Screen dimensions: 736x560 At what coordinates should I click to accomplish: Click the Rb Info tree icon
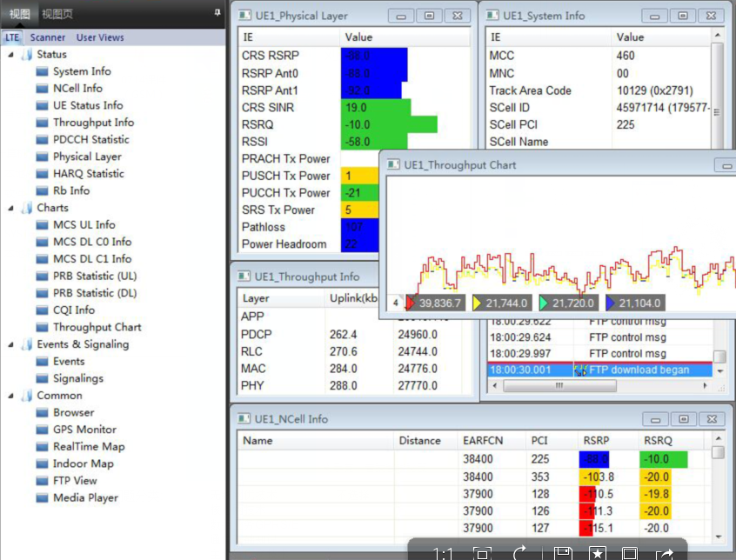[x=43, y=191]
